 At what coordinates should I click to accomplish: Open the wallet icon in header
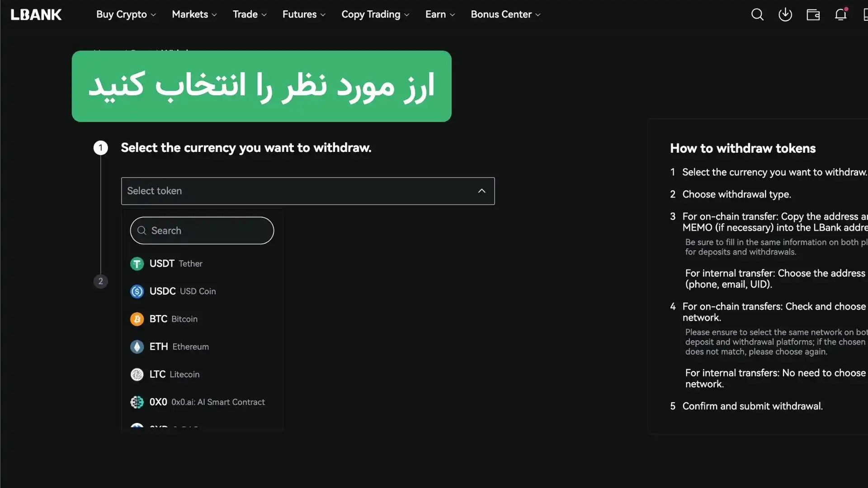813,14
